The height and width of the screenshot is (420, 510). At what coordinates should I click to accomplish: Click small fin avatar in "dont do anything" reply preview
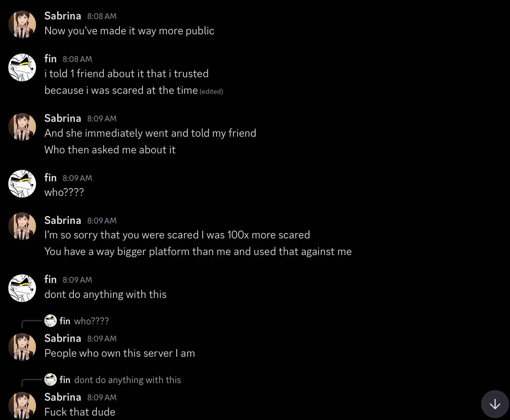click(x=51, y=380)
